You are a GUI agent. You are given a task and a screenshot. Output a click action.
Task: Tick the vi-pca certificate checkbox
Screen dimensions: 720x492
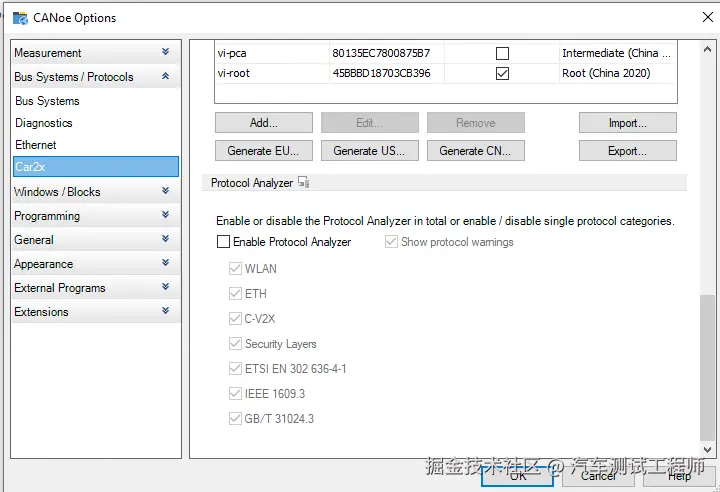click(x=502, y=53)
